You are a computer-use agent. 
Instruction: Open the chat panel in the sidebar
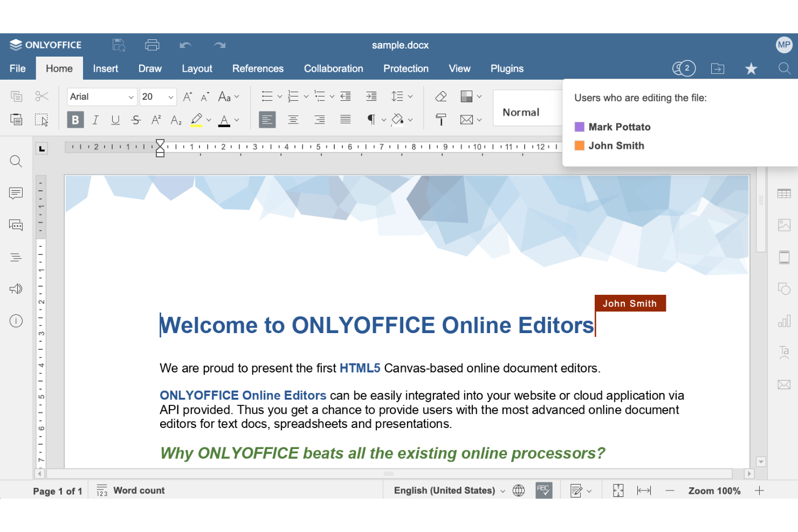point(16,225)
